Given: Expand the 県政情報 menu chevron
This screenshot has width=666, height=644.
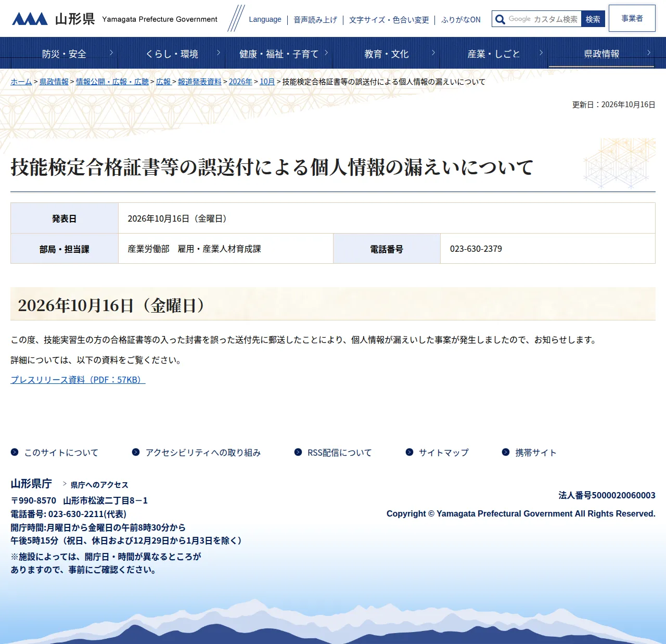Looking at the screenshot, I should (649, 53).
